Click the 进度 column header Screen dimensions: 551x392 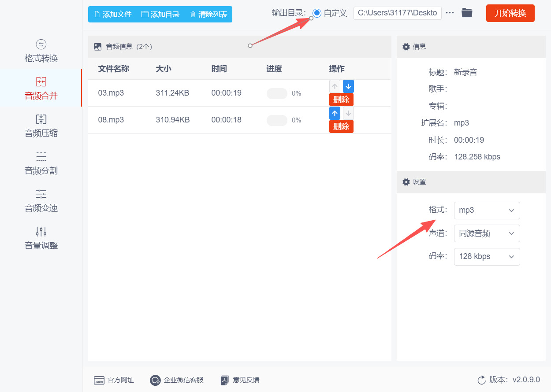click(274, 69)
